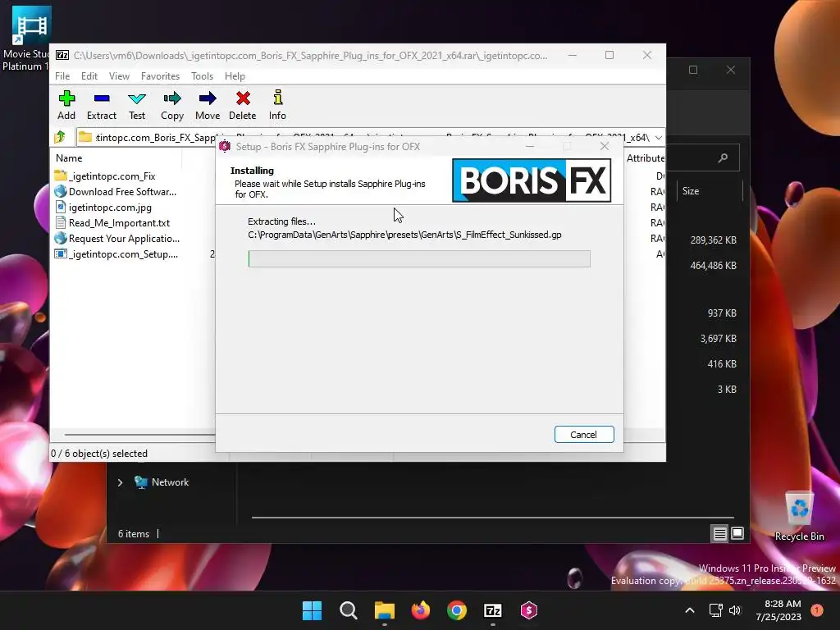
Task: Click the Add toolbar icon in 7-Zip
Action: click(x=66, y=105)
